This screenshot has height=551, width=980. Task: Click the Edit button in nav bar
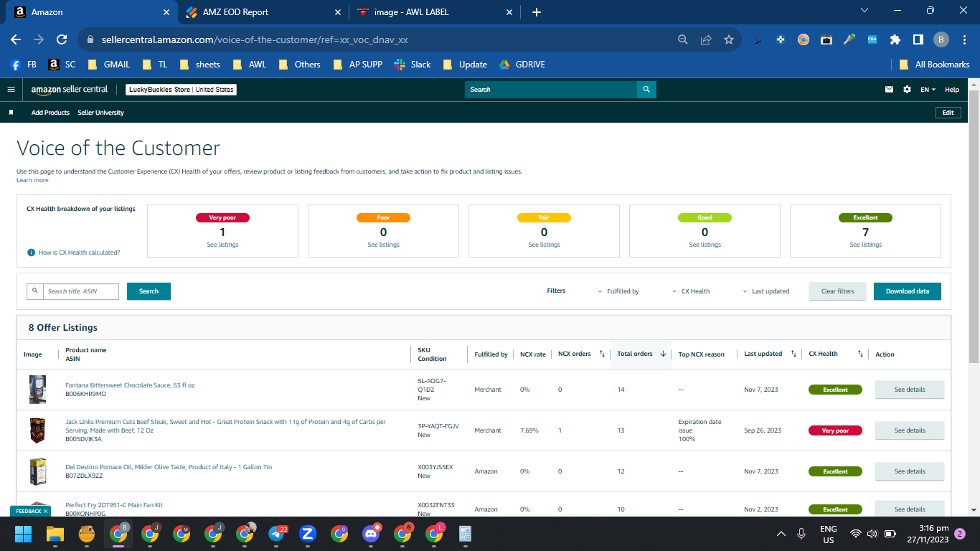(x=948, y=113)
